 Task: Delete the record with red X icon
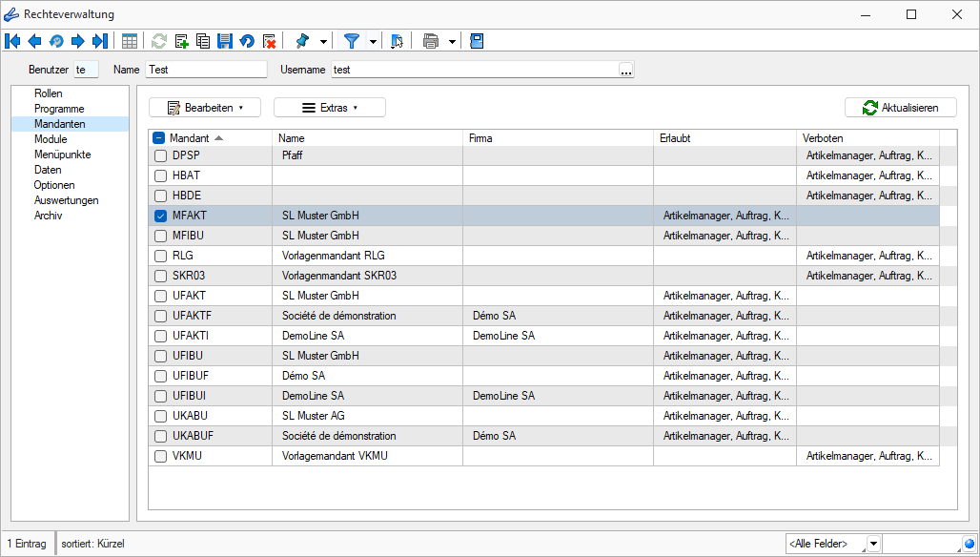(x=270, y=41)
